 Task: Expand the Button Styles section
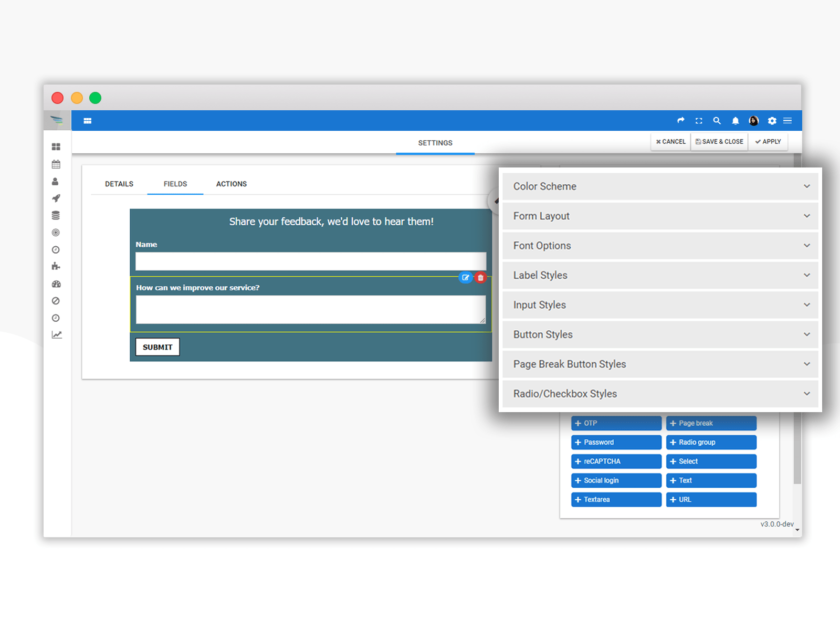click(660, 334)
